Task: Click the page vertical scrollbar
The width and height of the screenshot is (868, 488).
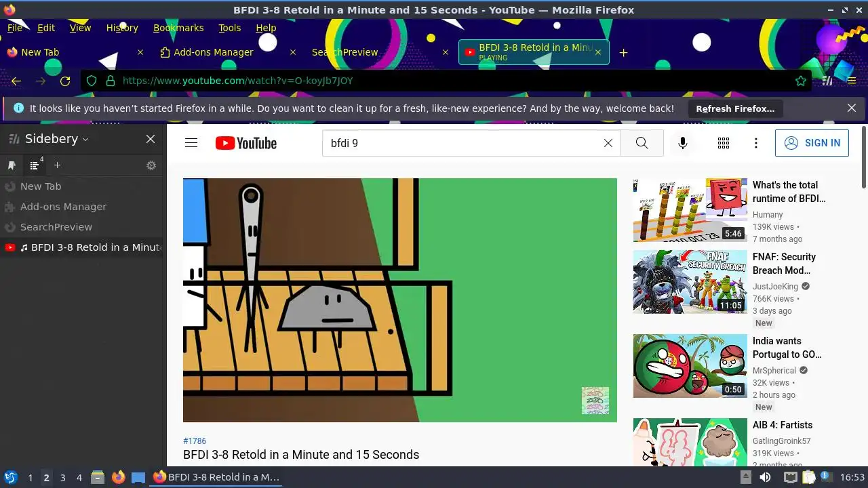Action: coord(864,157)
